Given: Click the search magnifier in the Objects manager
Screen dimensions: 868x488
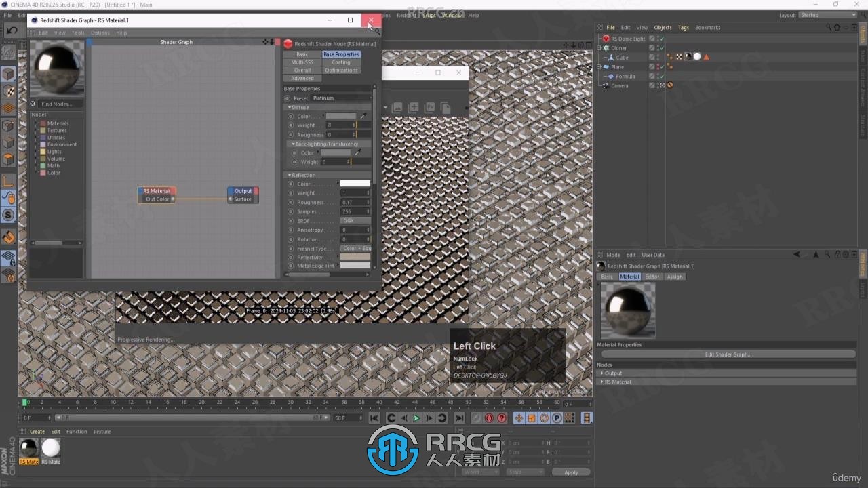Looking at the screenshot, I should (829, 27).
